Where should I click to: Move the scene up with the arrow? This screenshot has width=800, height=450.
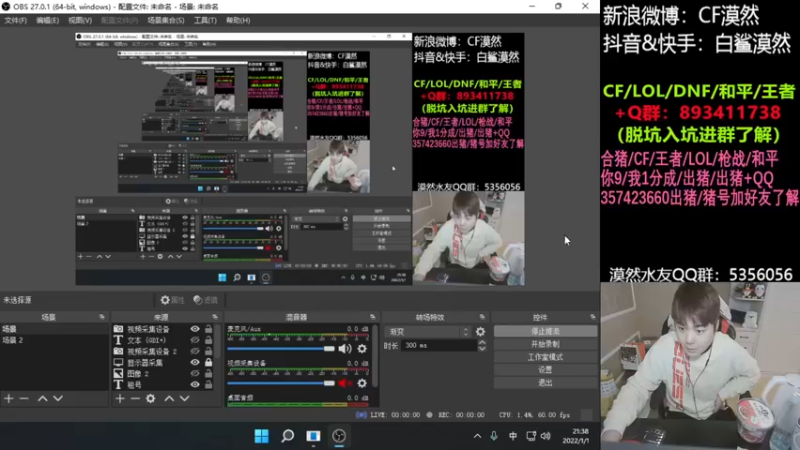click(42, 398)
